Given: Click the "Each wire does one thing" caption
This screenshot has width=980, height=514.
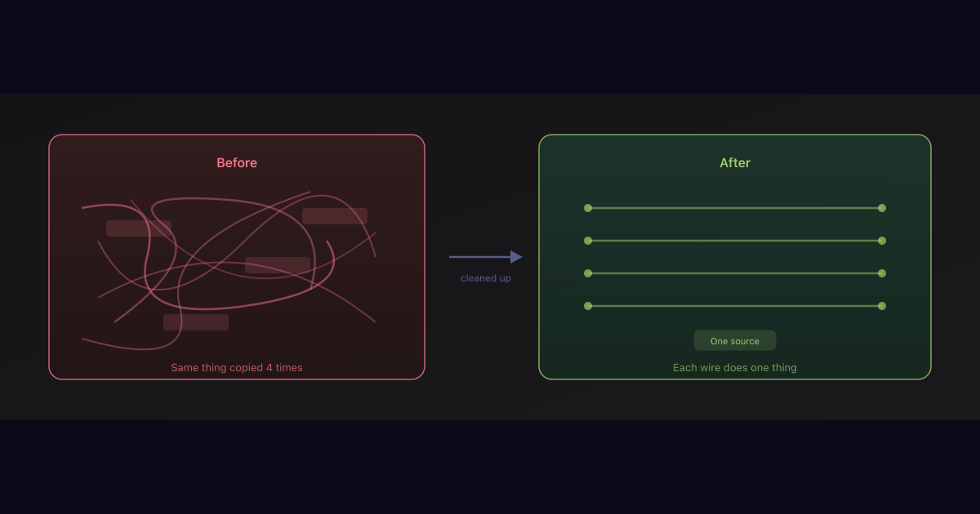Looking at the screenshot, I should tap(734, 368).
